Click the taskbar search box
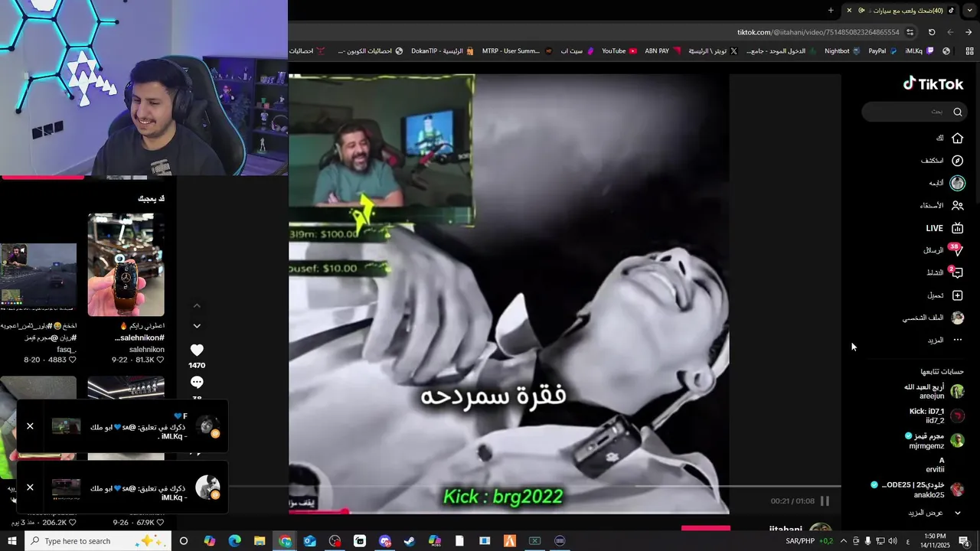 click(99, 541)
